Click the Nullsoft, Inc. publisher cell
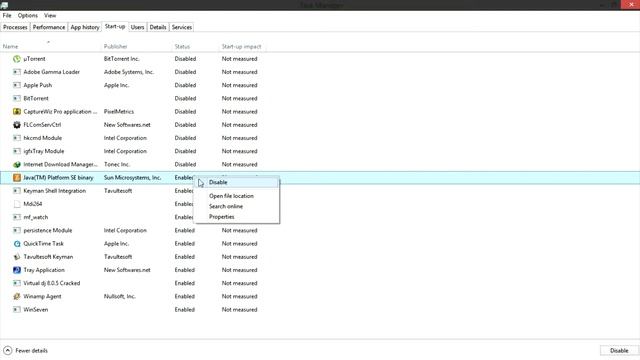This screenshot has width=640, height=360. 120,296
